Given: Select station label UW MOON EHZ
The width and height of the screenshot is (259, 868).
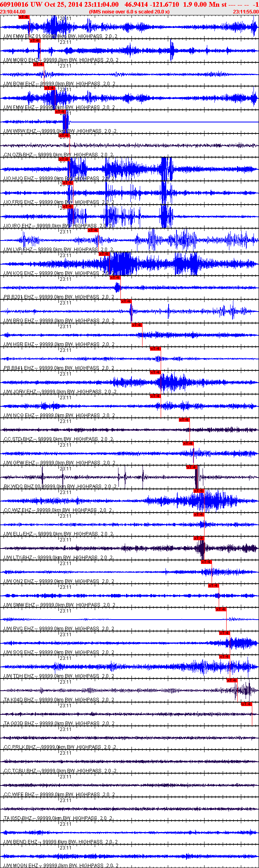Looking at the screenshot, I should pyautogui.click(x=21, y=866).
